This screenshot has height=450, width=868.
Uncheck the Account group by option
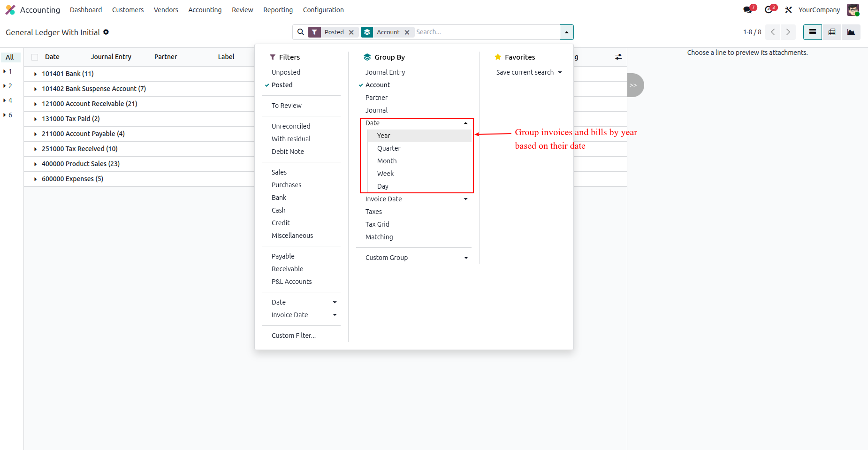point(378,85)
